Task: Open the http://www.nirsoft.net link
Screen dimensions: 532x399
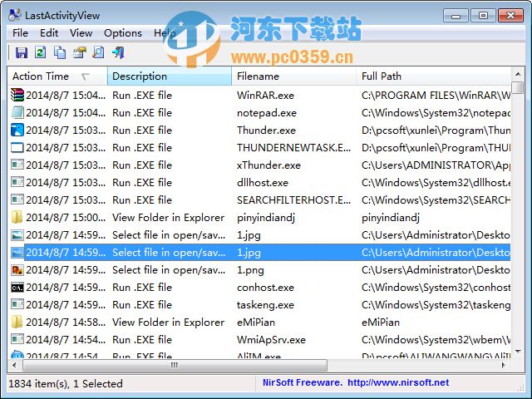Action: tap(398, 382)
